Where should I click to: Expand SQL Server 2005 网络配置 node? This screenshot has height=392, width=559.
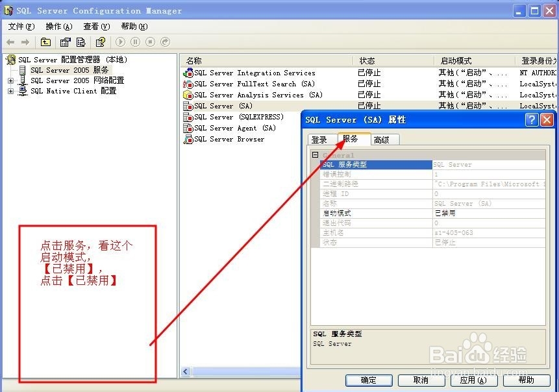tap(10, 81)
